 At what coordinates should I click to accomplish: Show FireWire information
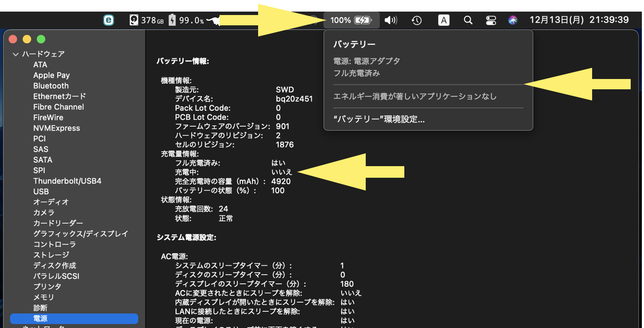pyautogui.click(x=48, y=118)
